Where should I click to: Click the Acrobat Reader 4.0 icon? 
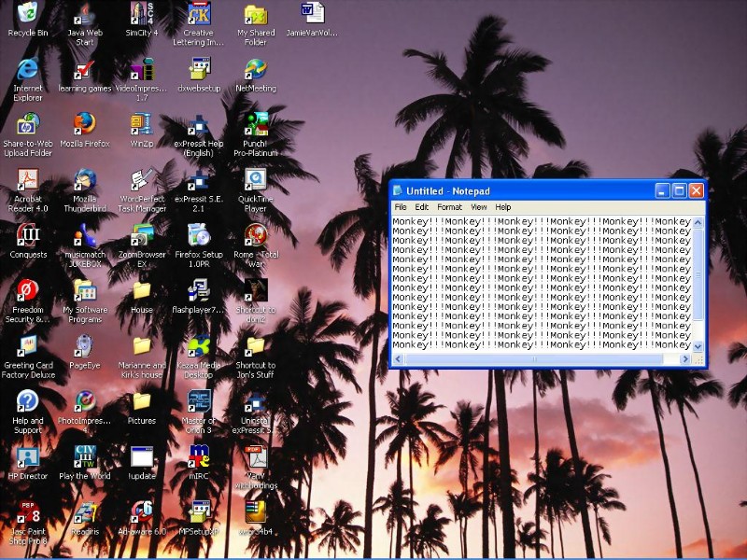[x=28, y=179]
